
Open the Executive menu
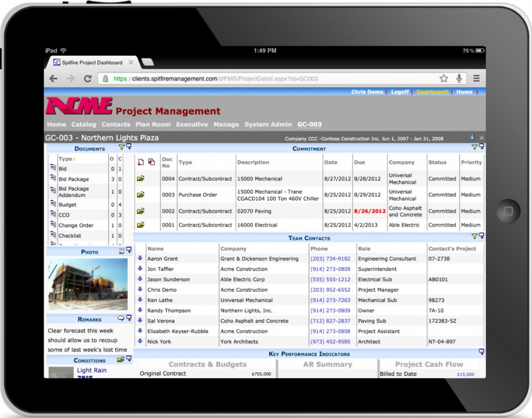click(x=192, y=125)
